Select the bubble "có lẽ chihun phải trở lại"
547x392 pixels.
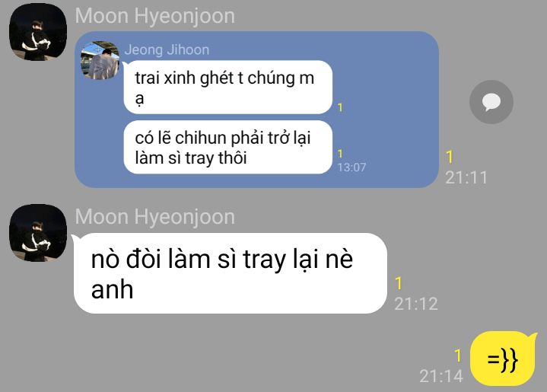point(227,147)
